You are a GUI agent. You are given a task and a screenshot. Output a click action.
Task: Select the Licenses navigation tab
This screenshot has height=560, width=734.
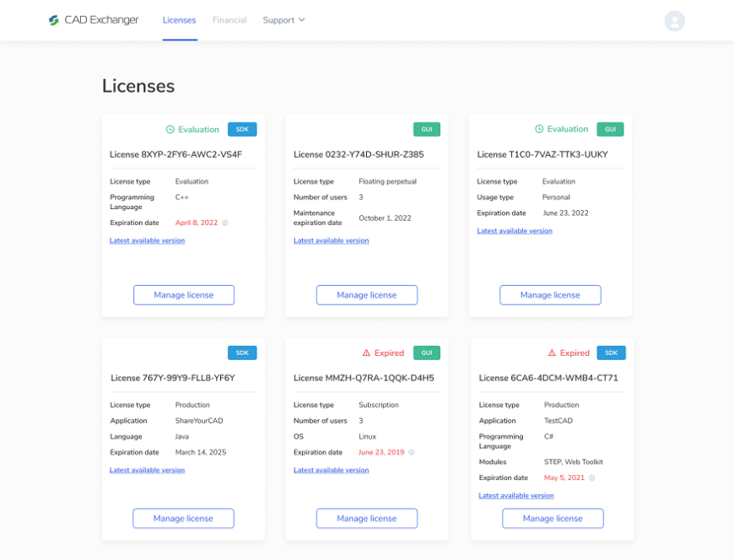[179, 19]
